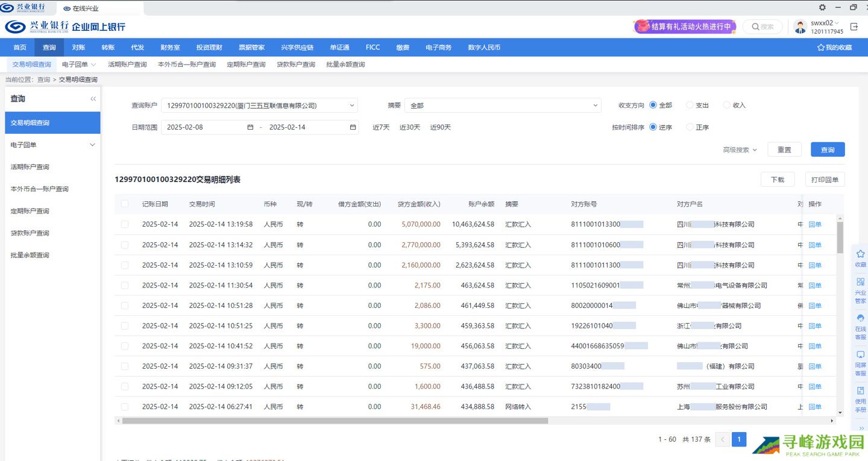This screenshot has width=868, height=461.
Task: Click the horizontal table scrollbar thumb
Action: [x=335, y=421]
